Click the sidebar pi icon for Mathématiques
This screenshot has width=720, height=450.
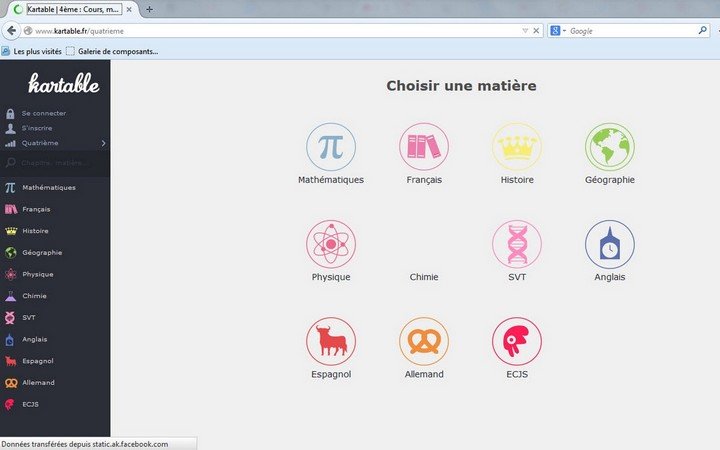(x=10, y=187)
